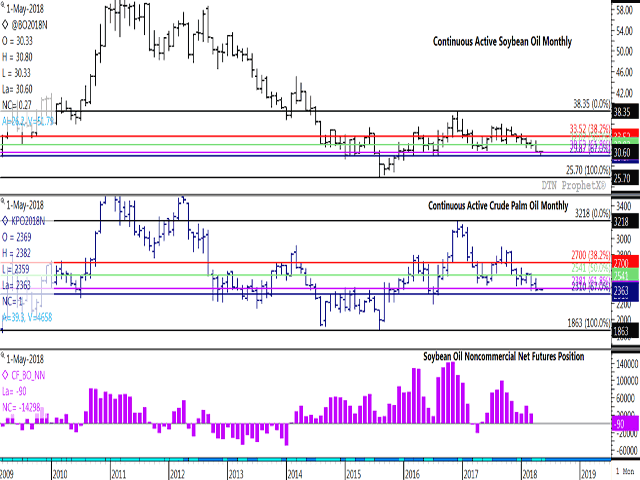The height and width of the screenshot is (480, 640).
Task: Click the 2019 year marker on the time axis
Action: [588, 474]
